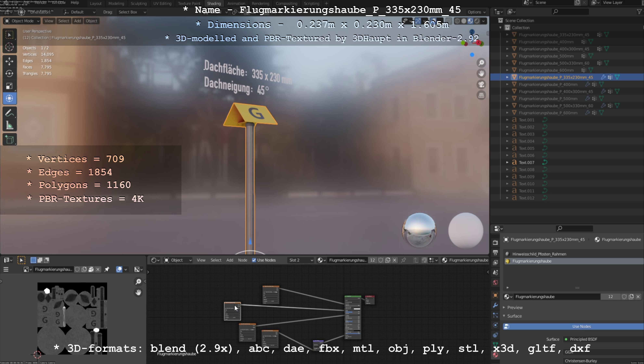The height and width of the screenshot is (364, 644).
Task: Click the viewport pan hand icon
Action: [481, 73]
